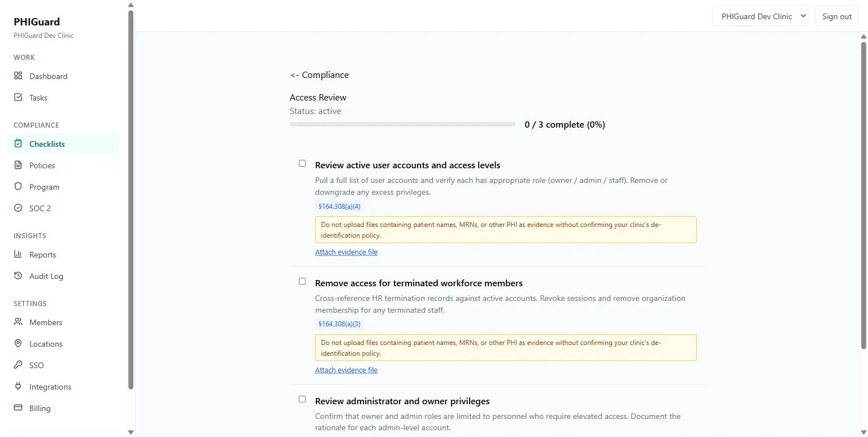This screenshot has height=437, width=868.
Task: Click the checklist progress bar
Action: [403, 124]
